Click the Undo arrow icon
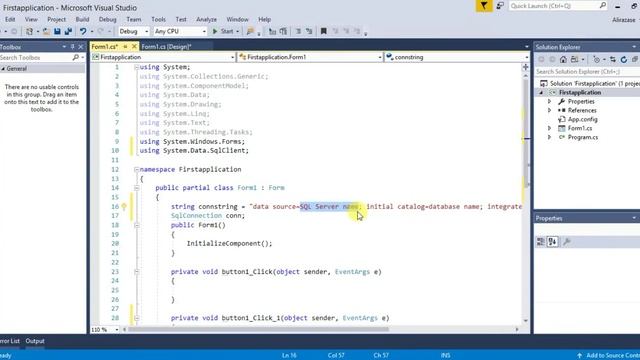This screenshot has width=640, height=360. pyautogui.click(x=83, y=31)
